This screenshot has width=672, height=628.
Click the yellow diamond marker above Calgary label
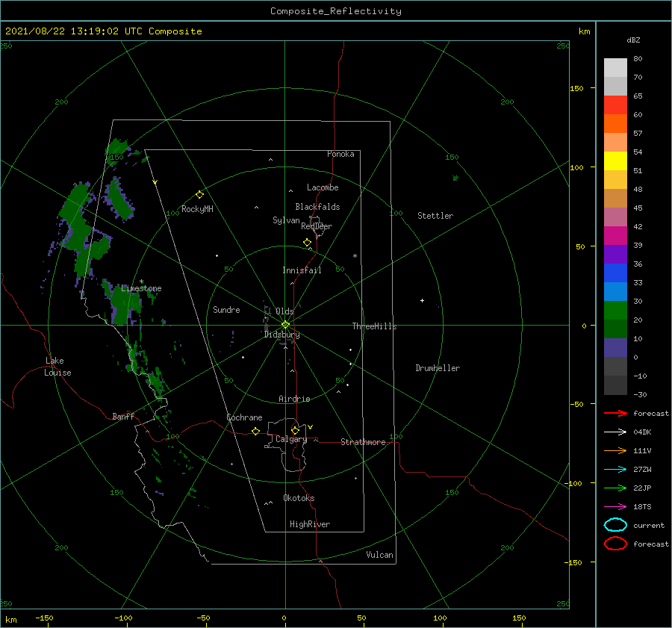pyautogui.click(x=295, y=430)
